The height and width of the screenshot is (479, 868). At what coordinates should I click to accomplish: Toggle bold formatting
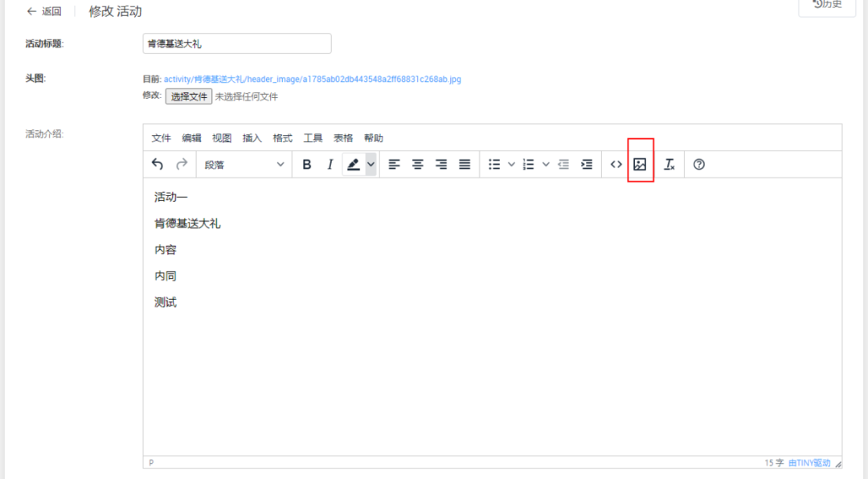pos(307,165)
